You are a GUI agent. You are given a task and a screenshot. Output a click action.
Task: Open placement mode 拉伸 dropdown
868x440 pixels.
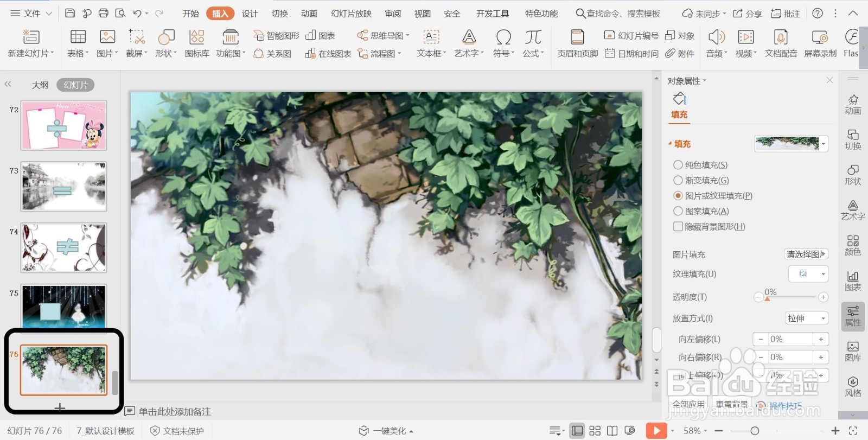tap(807, 318)
